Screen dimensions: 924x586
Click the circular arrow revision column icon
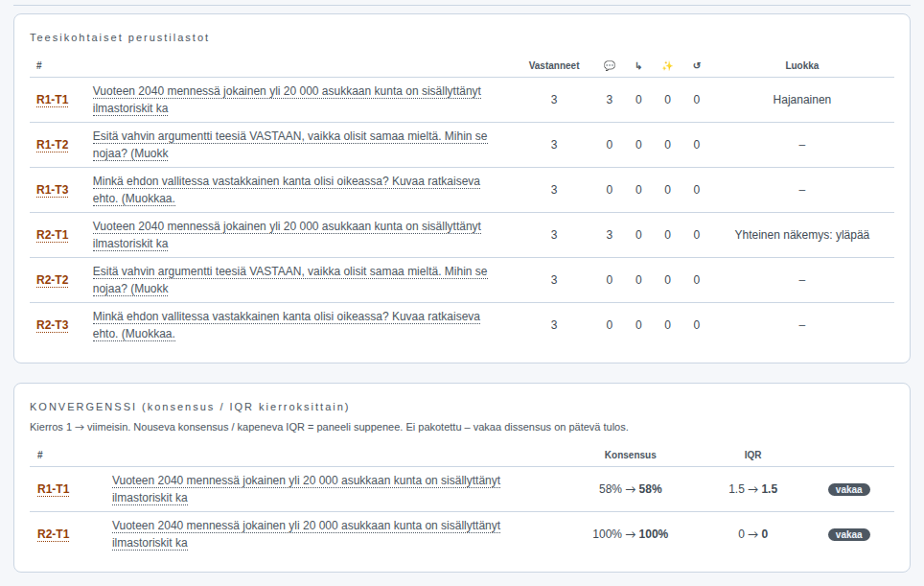click(697, 65)
